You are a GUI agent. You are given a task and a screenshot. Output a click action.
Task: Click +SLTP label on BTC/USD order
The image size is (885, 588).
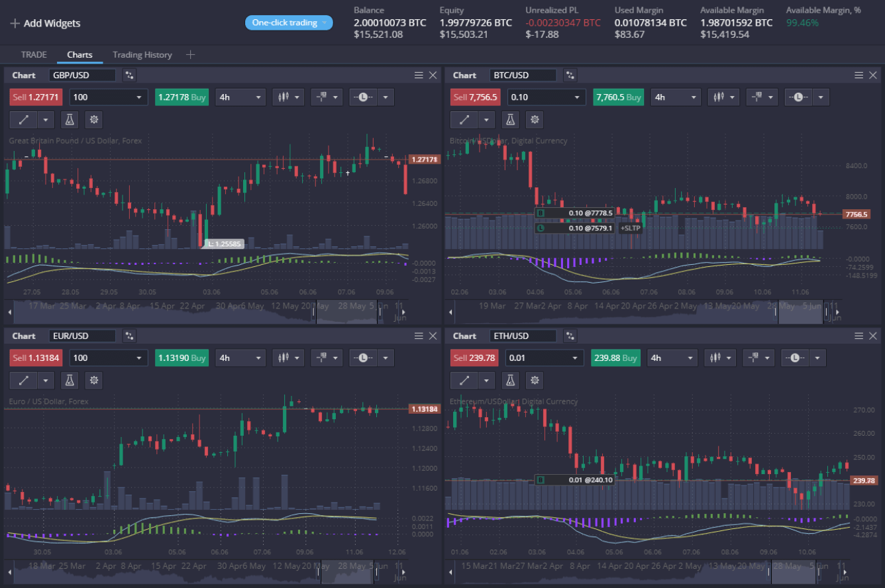(630, 228)
